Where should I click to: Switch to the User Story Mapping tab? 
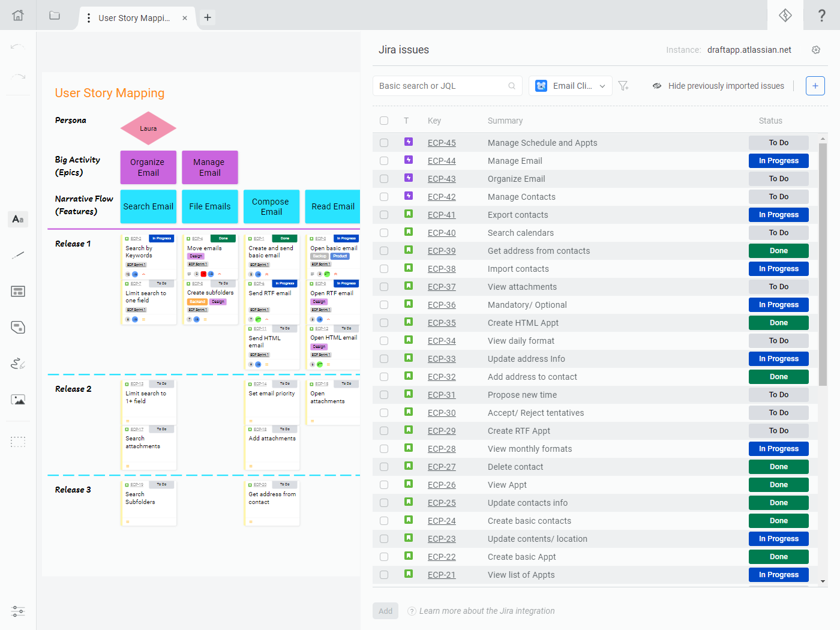[x=134, y=18]
